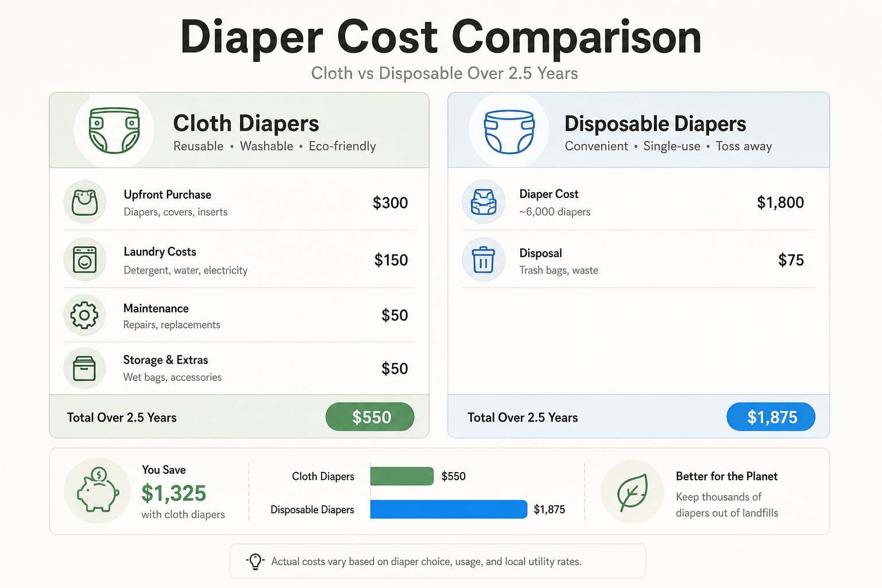Viewport: 882px width, 588px height.
Task: Click the green cloth diaper icon
Action: pyautogui.click(x=114, y=130)
